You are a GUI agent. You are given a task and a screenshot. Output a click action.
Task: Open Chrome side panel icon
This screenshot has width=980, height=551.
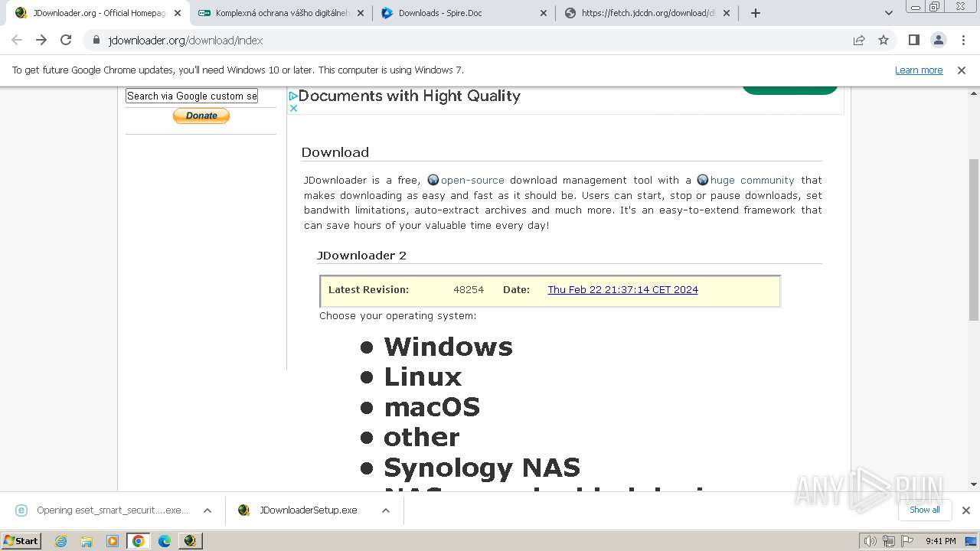point(913,40)
